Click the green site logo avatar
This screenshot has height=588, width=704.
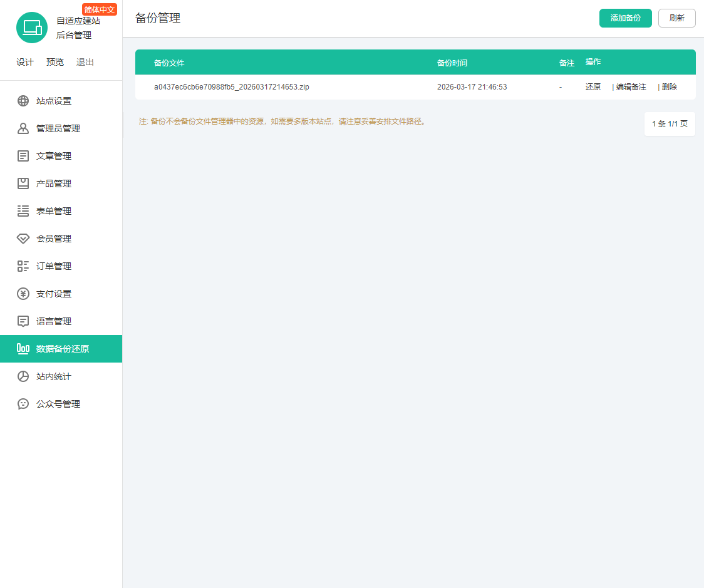(x=32, y=28)
